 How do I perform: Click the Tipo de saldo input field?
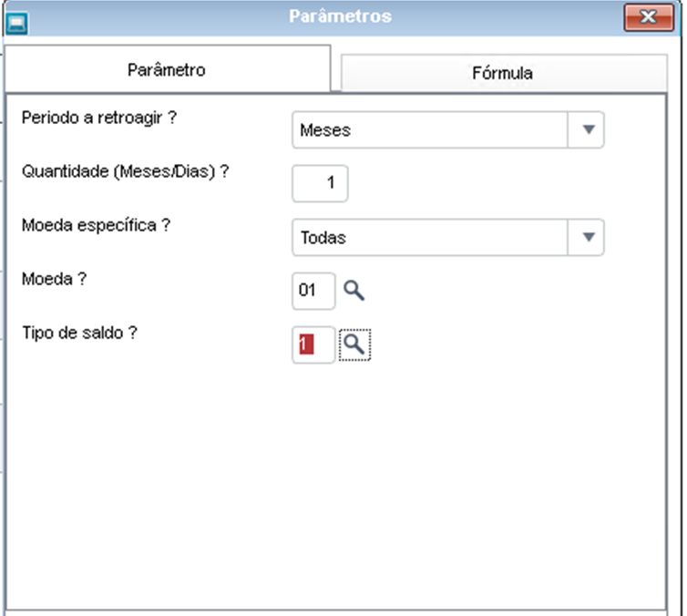click(x=313, y=344)
